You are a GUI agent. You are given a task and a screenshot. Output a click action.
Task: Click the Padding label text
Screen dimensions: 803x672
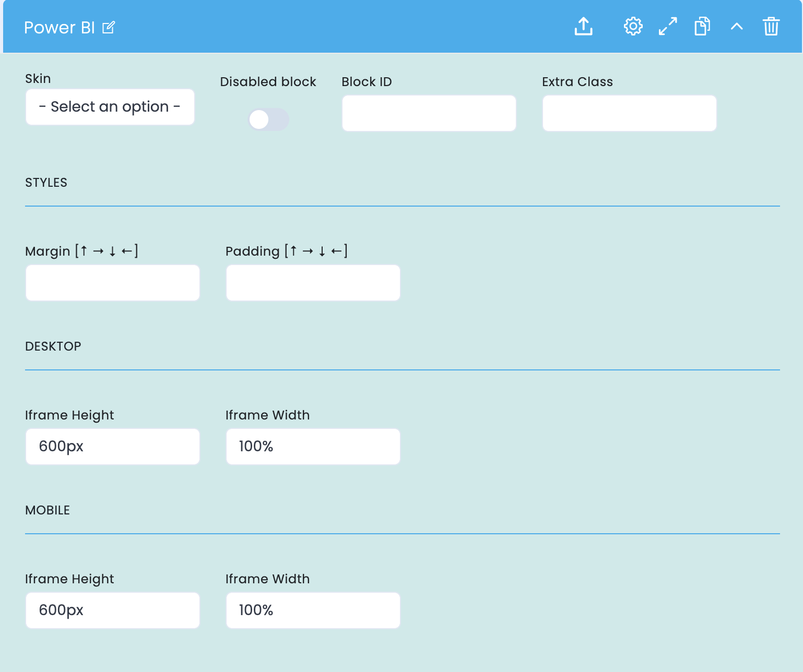(x=287, y=251)
